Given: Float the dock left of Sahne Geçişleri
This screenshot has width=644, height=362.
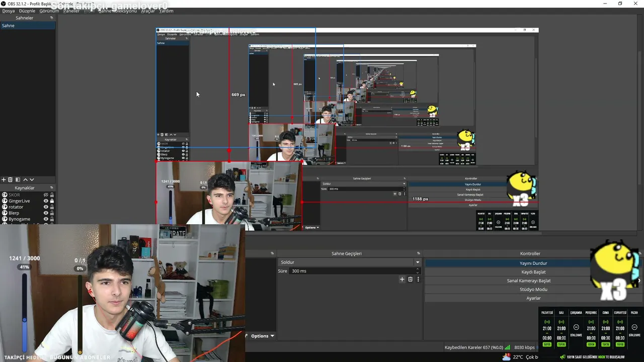Looking at the screenshot, I should pos(272,253).
